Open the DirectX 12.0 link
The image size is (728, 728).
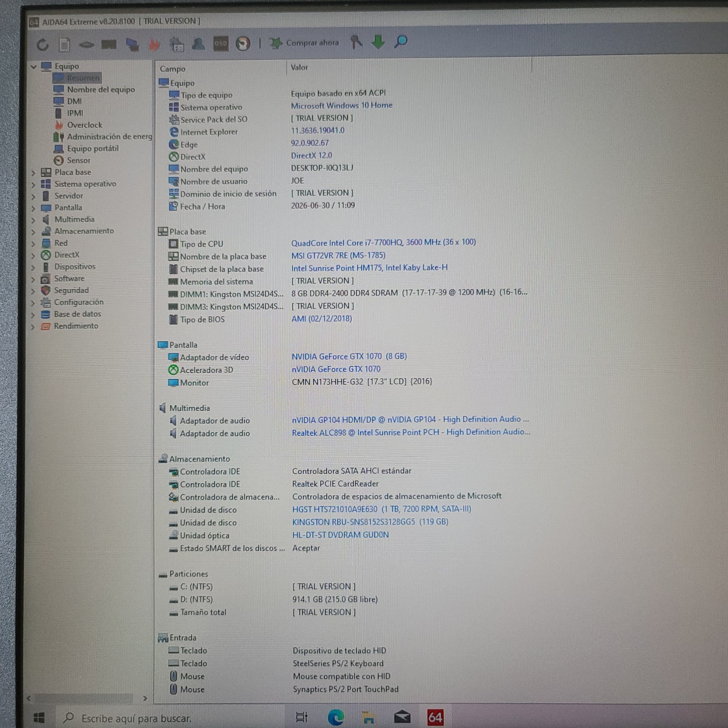(x=311, y=156)
